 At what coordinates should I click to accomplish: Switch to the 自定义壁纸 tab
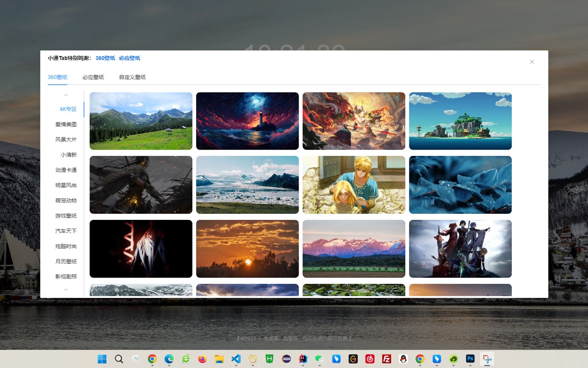coord(132,77)
